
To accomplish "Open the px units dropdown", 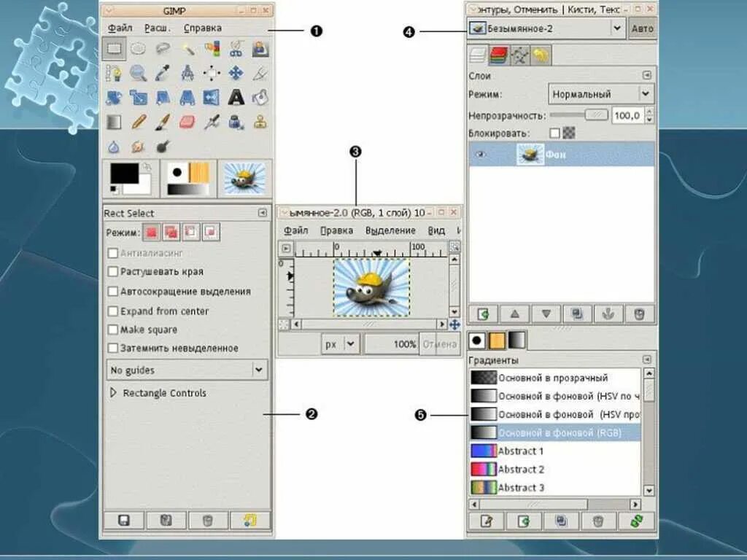I will point(340,344).
